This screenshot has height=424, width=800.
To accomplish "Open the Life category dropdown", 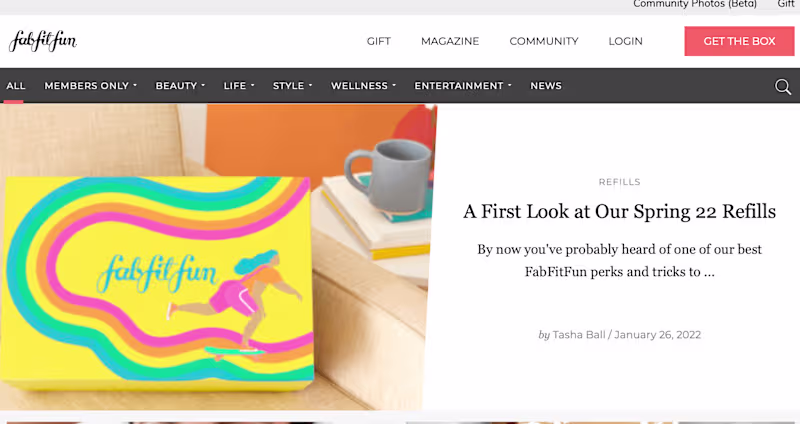I will pos(239,86).
